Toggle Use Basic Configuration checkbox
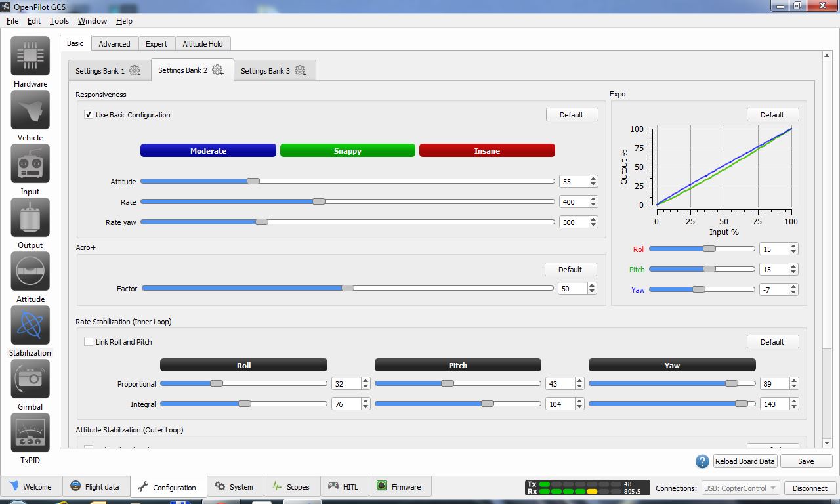 [89, 115]
